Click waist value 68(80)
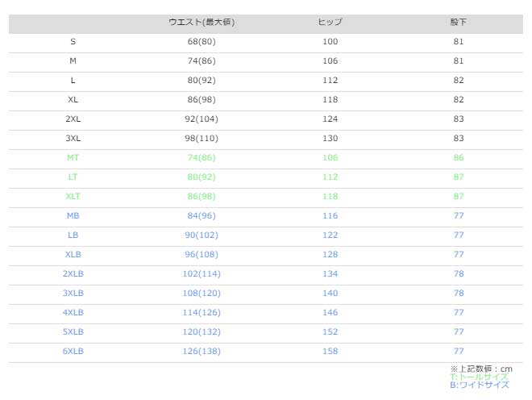Screen dimensions: 532x400 pos(202,41)
